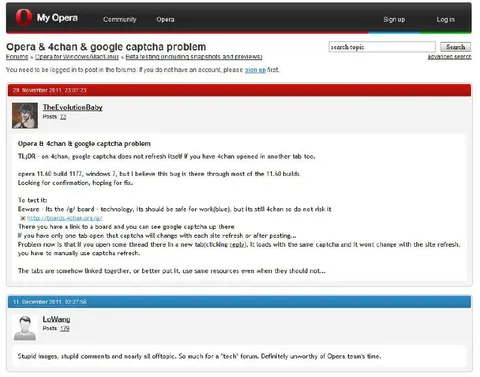Click 'Looking for confirmation, hoping for fix.' line
The height and width of the screenshot is (377, 480).
point(75,183)
